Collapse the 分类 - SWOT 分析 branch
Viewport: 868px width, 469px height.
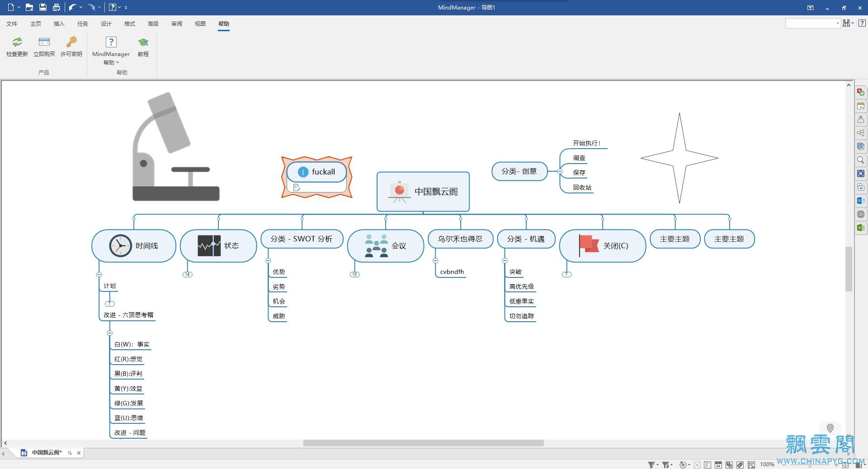268,261
